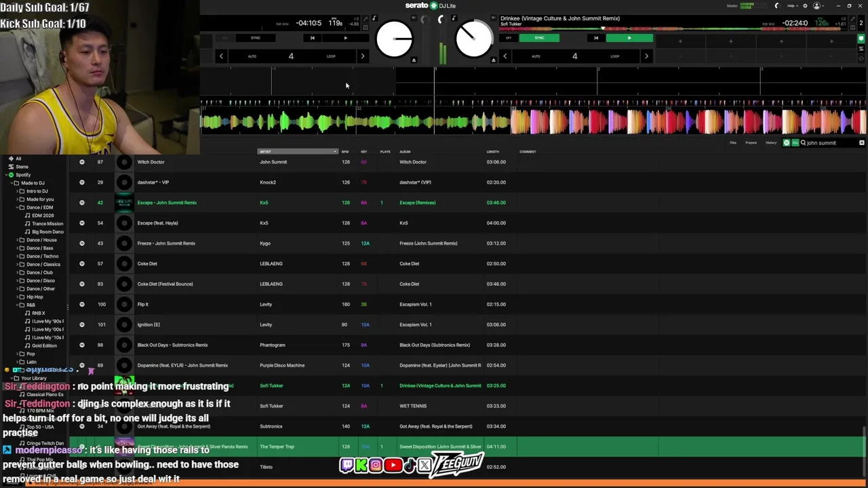The width and height of the screenshot is (868, 488).
Task: Collapse R&B folder
Action: click(16, 305)
